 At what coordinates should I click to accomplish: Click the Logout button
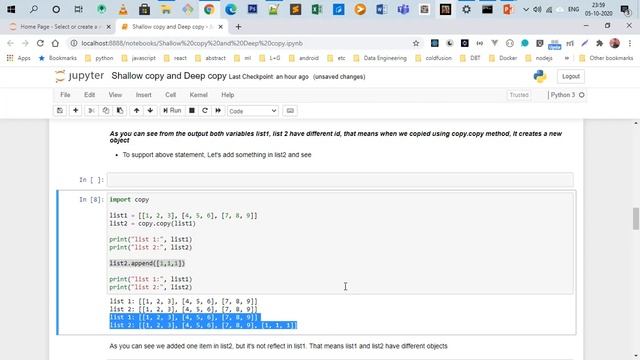tap(571, 76)
